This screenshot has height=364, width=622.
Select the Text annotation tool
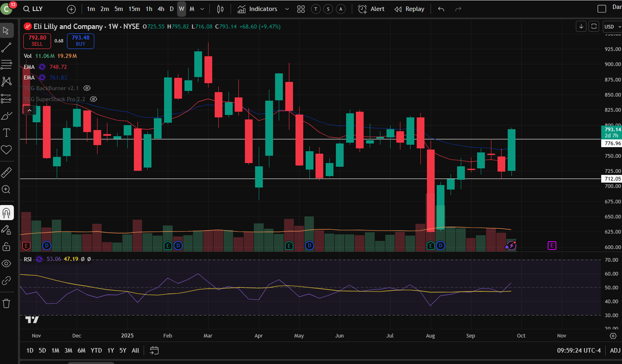7,133
